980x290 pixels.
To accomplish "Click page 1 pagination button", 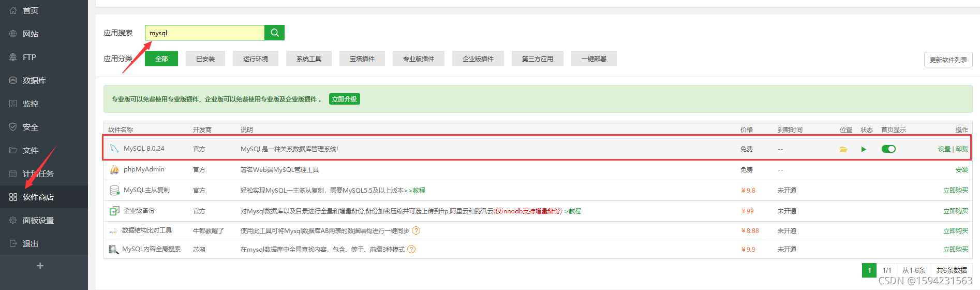I will click(869, 270).
